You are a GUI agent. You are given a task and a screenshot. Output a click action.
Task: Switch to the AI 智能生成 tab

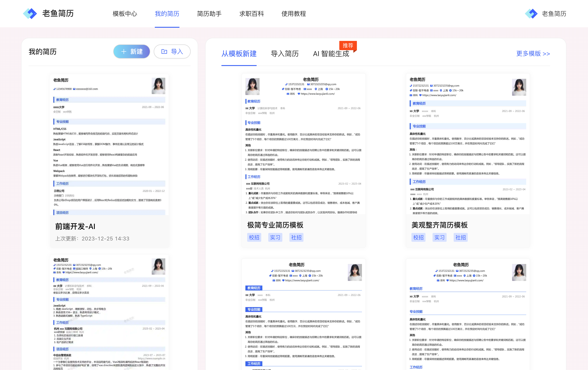pyautogui.click(x=331, y=53)
